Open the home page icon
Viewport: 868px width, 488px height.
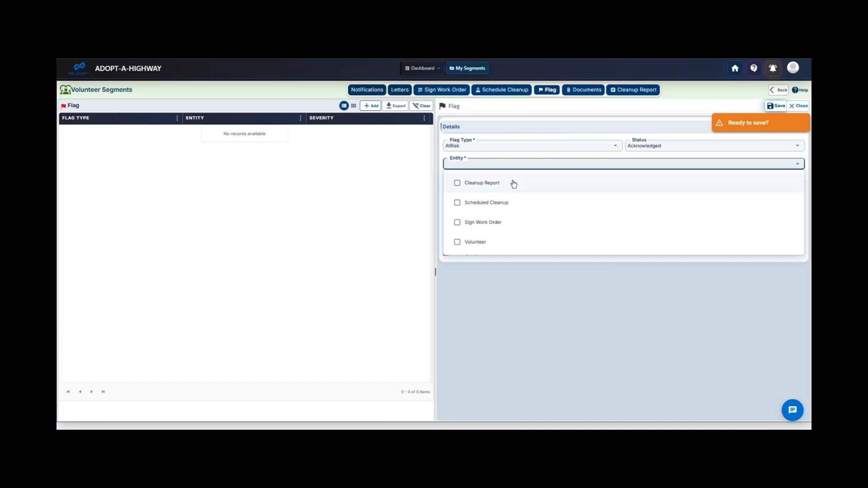pyautogui.click(x=735, y=68)
